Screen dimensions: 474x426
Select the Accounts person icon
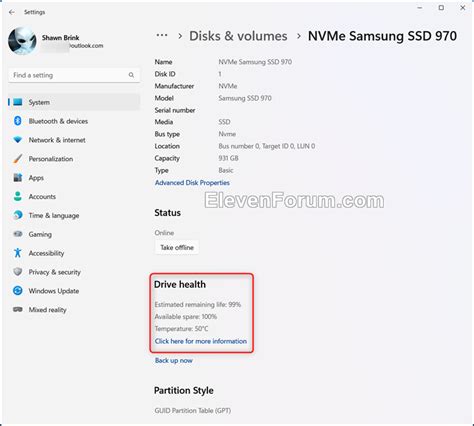click(x=18, y=196)
